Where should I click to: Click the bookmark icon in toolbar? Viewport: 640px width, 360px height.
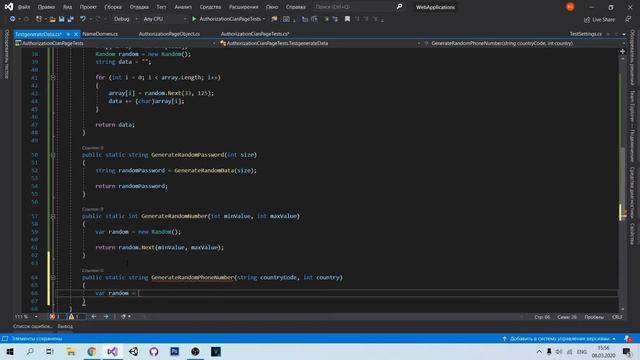[x=347, y=19]
